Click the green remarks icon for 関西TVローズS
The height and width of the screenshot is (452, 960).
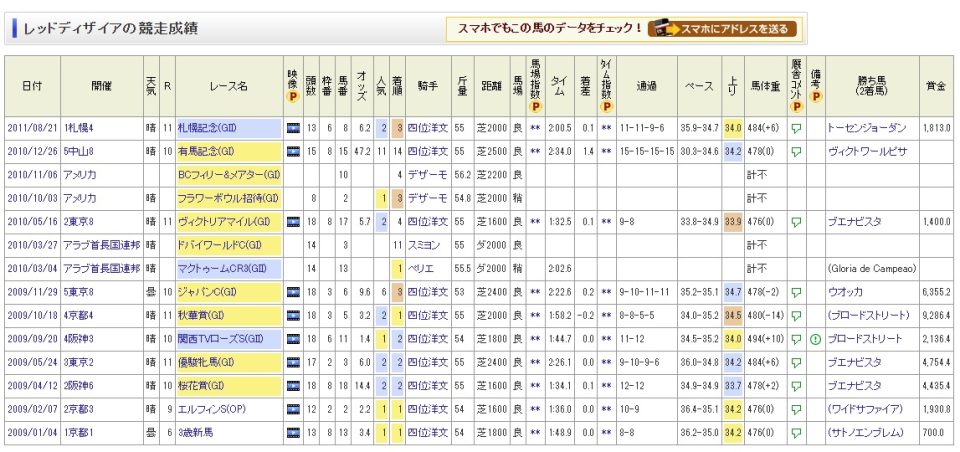[x=816, y=339]
